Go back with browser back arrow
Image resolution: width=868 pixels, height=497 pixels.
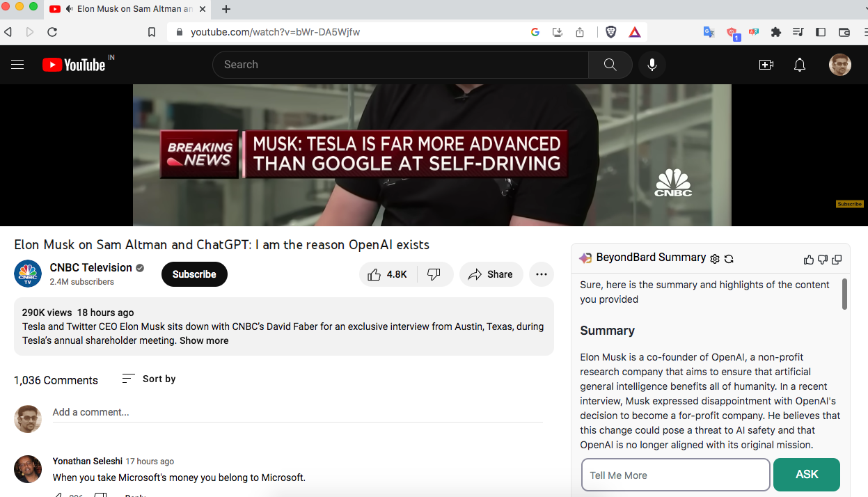[8, 32]
